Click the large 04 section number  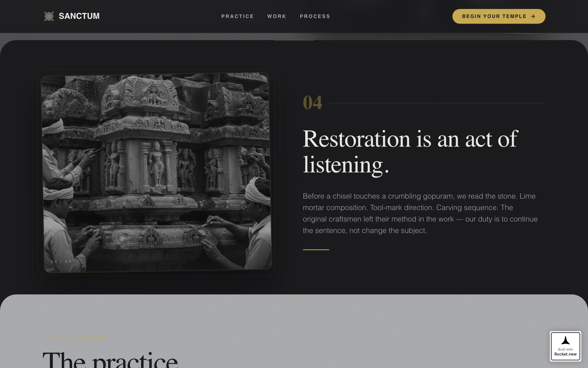pyautogui.click(x=312, y=103)
